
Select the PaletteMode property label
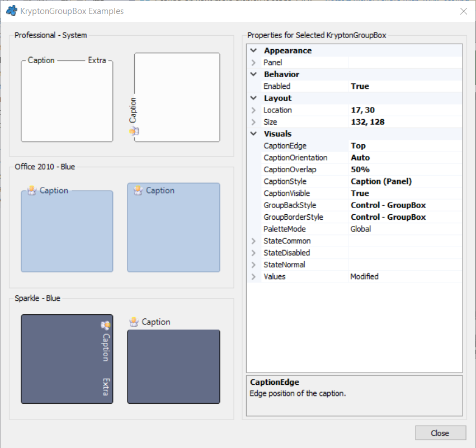(x=285, y=229)
